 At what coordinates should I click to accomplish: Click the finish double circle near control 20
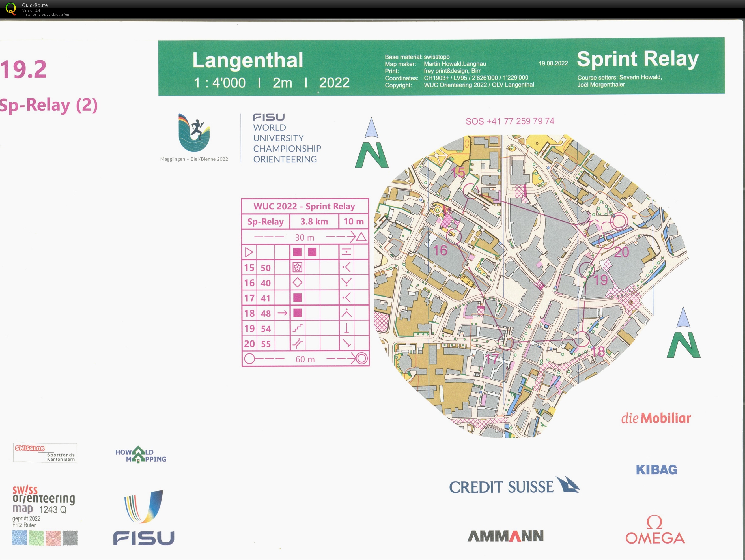tap(619, 221)
